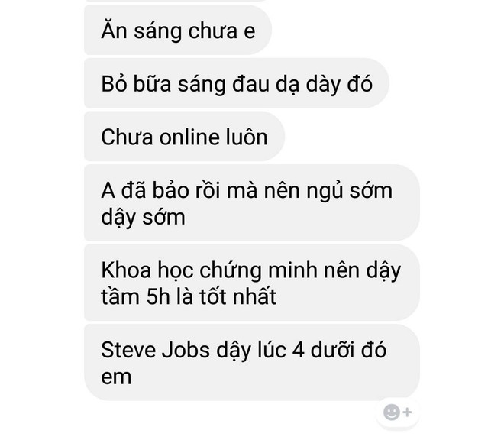
Task: Click the words "Khoa học" in the chat
Action: click(147, 270)
